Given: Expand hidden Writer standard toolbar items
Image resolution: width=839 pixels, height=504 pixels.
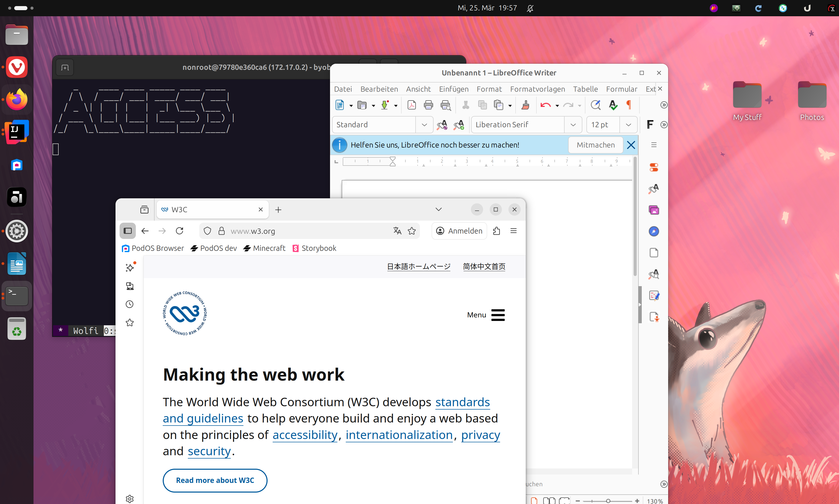Looking at the screenshot, I should 664,105.
